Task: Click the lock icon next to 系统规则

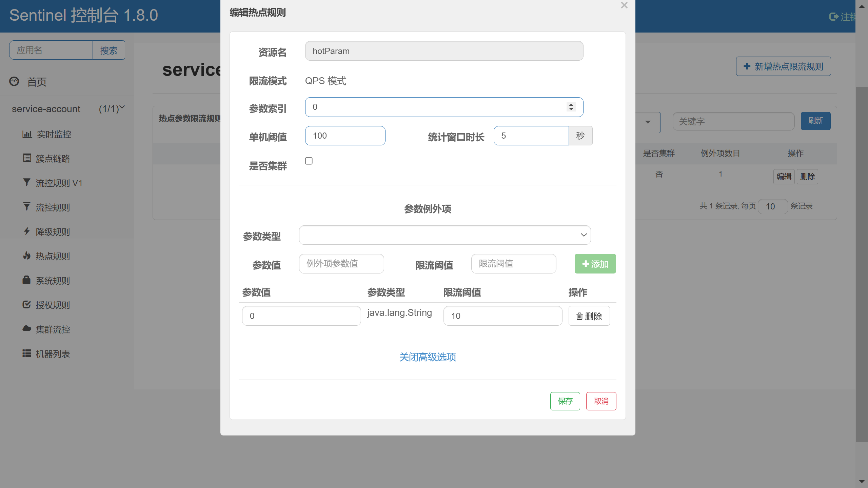Action: [26, 280]
